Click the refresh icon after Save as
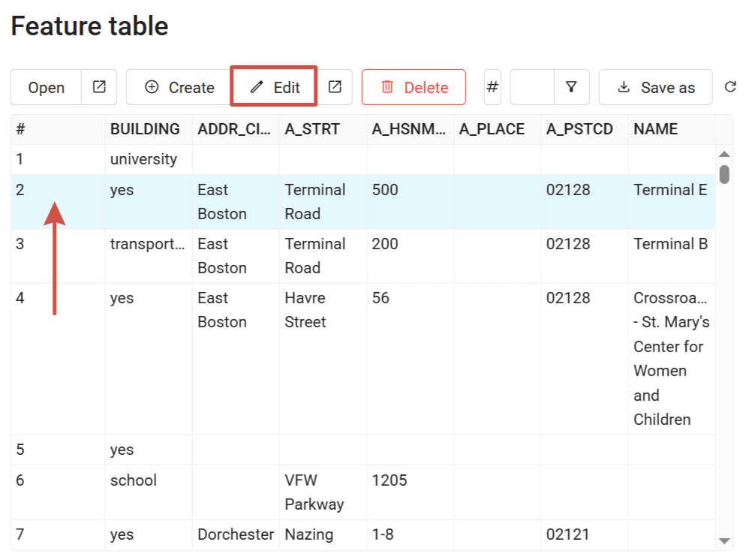746x560 pixels. (729, 87)
